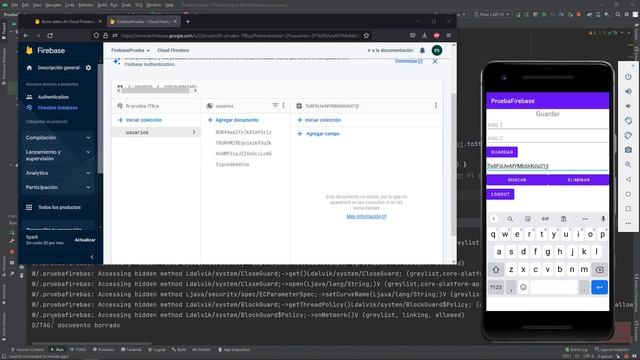This screenshot has height=360, width=640.
Task: Open the browser downloads icon
Action: 424,36
